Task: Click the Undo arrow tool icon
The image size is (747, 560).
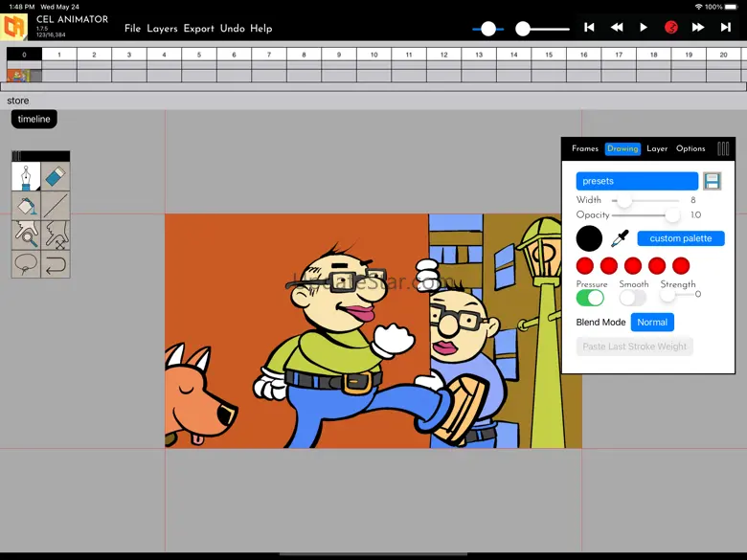Action: click(56, 263)
